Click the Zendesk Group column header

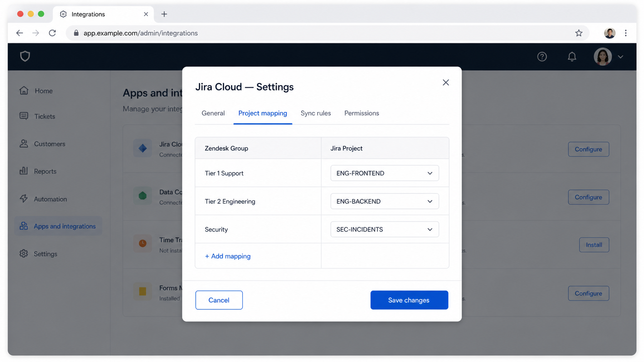pos(258,148)
